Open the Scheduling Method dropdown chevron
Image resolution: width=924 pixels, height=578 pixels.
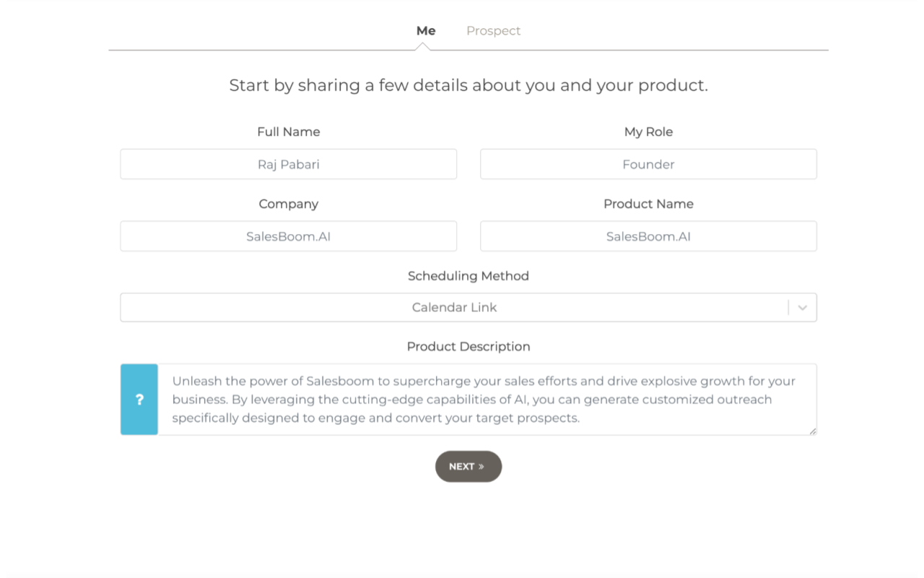click(801, 307)
